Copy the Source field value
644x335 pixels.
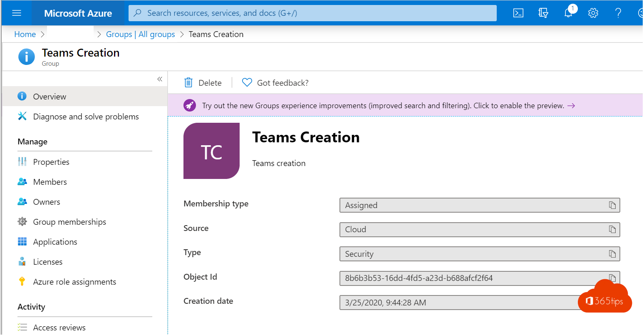(612, 229)
